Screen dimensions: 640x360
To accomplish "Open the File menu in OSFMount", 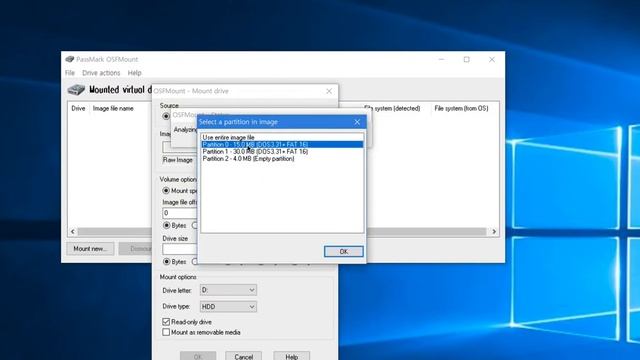I will point(70,73).
